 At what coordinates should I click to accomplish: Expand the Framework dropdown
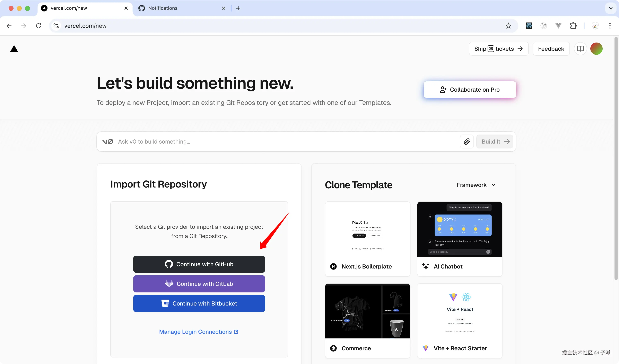coord(476,185)
